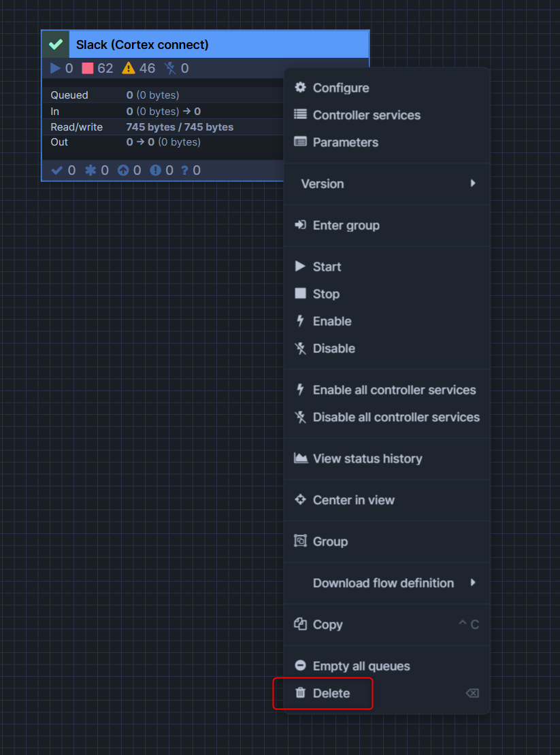Click the Stop square icon
560x755 pixels.
coord(300,294)
